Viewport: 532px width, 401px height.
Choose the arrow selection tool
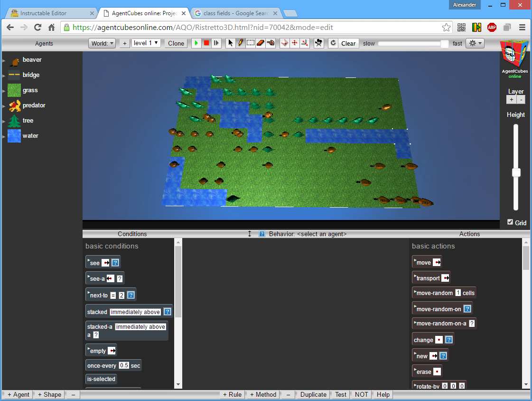point(230,43)
